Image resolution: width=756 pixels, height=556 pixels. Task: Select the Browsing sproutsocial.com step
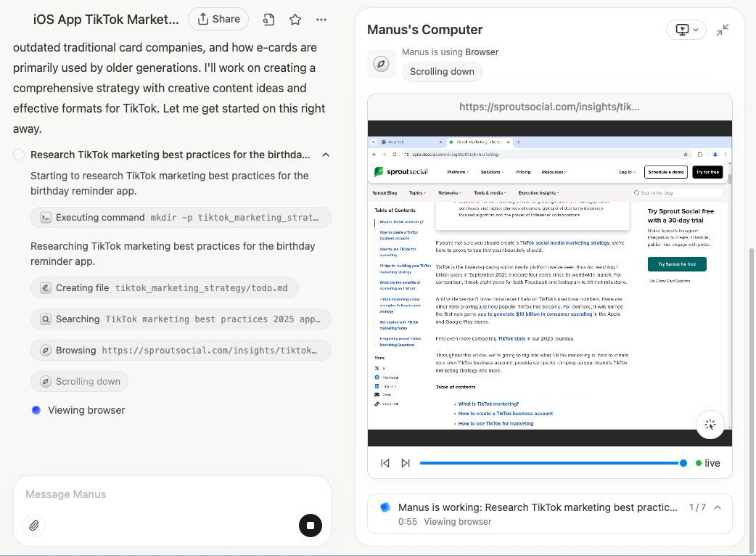coord(181,351)
